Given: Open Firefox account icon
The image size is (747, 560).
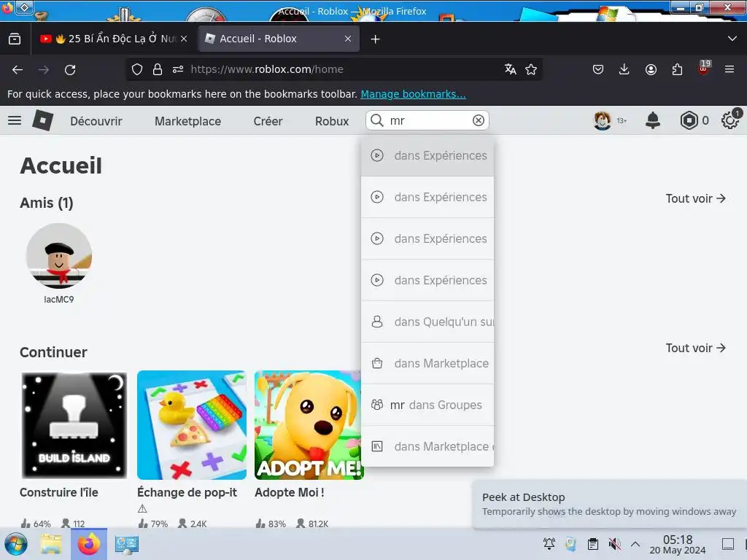Looking at the screenshot, I should [x=651, y=69].
